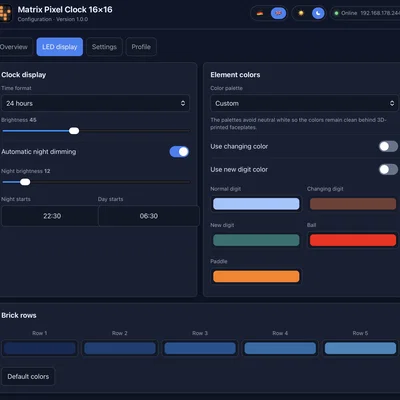Open the orange Paddle color swatch
The height and width of the screenshot is (400, 400).
click(256, 277)
